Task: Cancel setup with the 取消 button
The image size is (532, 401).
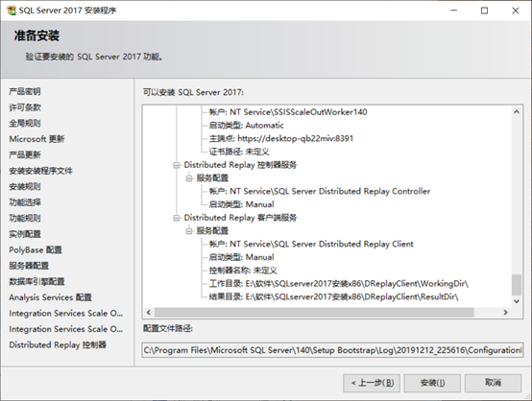Action: point(493,383)
